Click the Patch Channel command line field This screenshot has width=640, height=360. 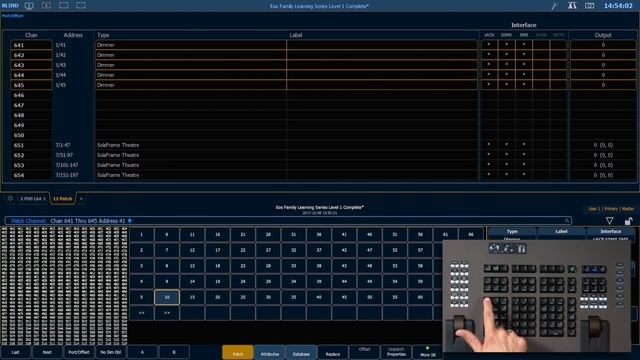coord(288,221)
